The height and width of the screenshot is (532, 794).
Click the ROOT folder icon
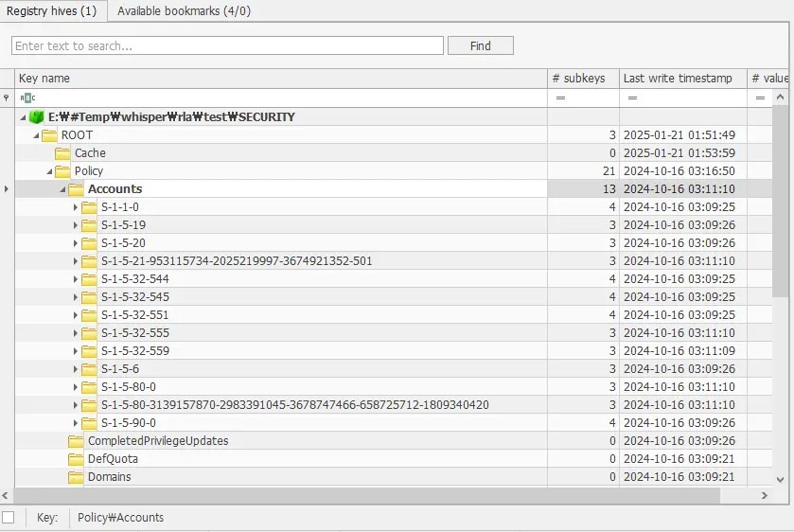tap(49, 135)
